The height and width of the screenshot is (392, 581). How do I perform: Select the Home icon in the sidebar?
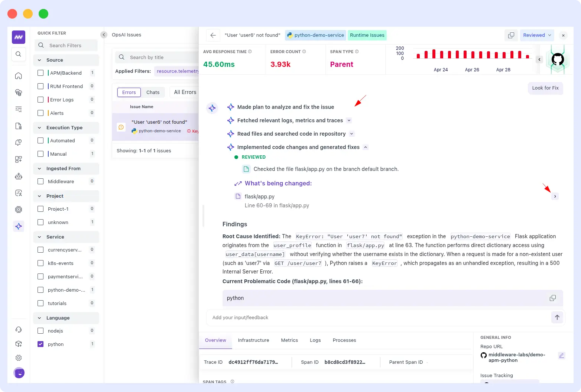tap(19, 75)
